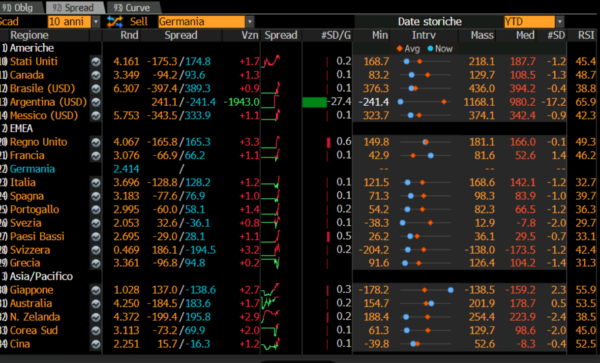Switch to the Spread tab
The width and height of the screenshot is (600, 363).
tap(75, 7)
